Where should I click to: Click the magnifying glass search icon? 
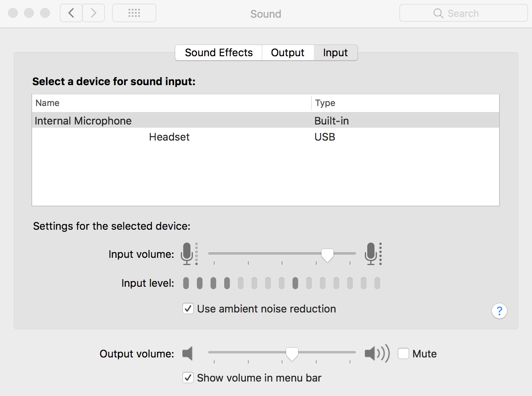coord(438,14)
